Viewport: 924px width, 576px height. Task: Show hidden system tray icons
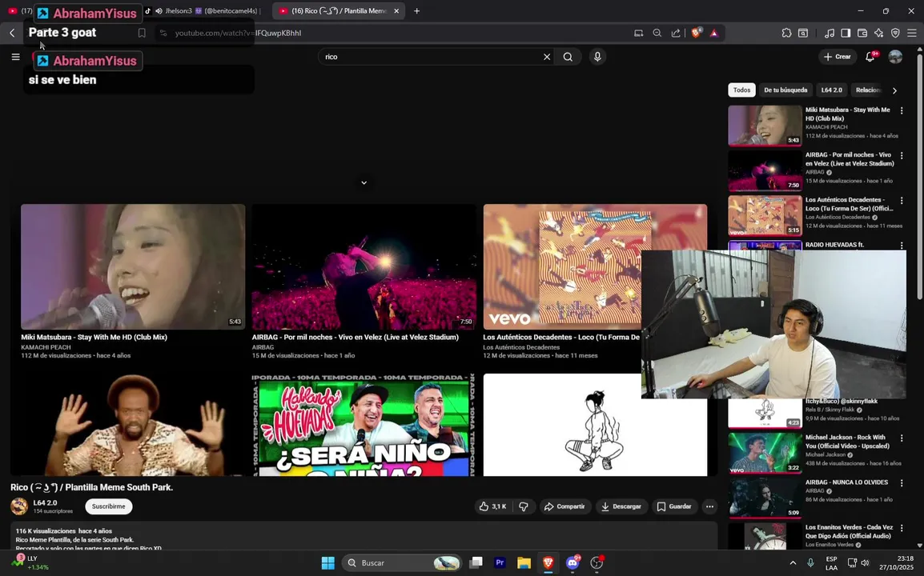pos(793,563)
